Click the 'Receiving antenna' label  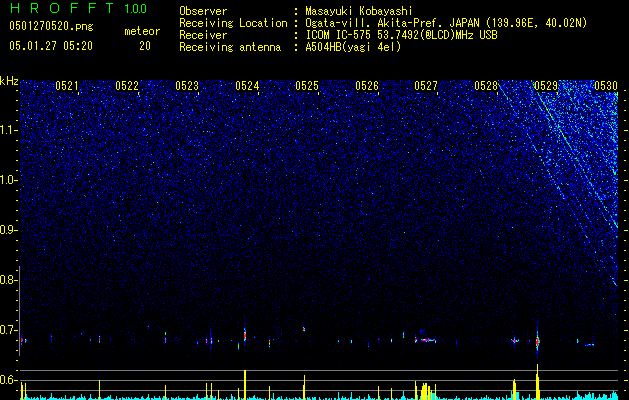click(230, 47)
